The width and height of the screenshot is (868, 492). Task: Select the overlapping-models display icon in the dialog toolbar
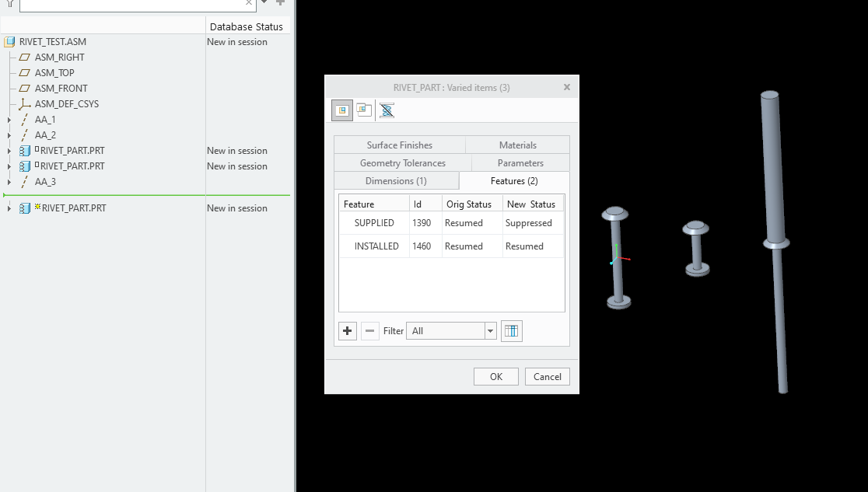(363, 110)
